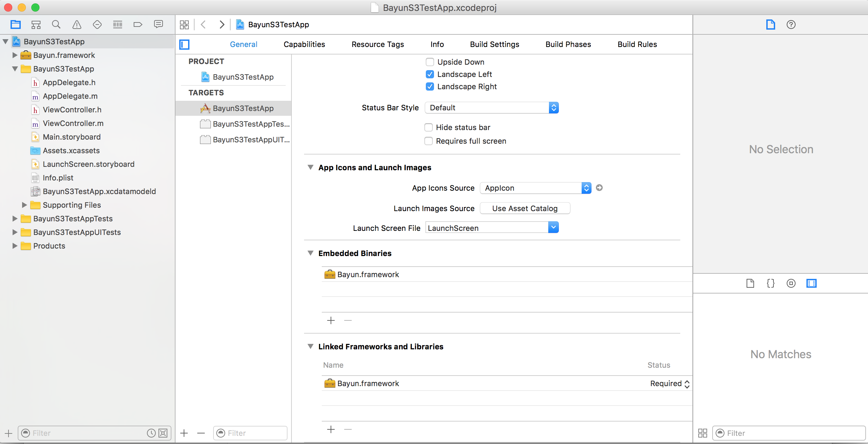Select the Media library icon
The height and width of the screenshot is (444, 868).
pyautogui.click(x=811, y=283)
